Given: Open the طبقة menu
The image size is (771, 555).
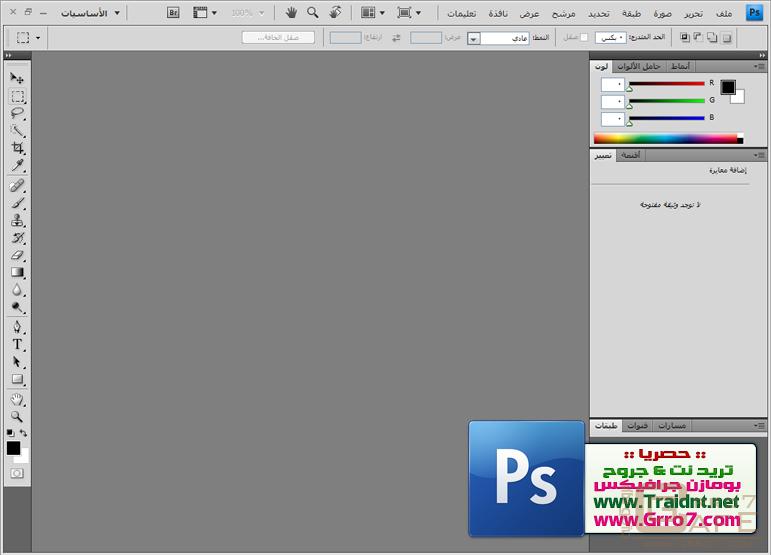Looking at the screenshot, I should click(x=631, y=14).
